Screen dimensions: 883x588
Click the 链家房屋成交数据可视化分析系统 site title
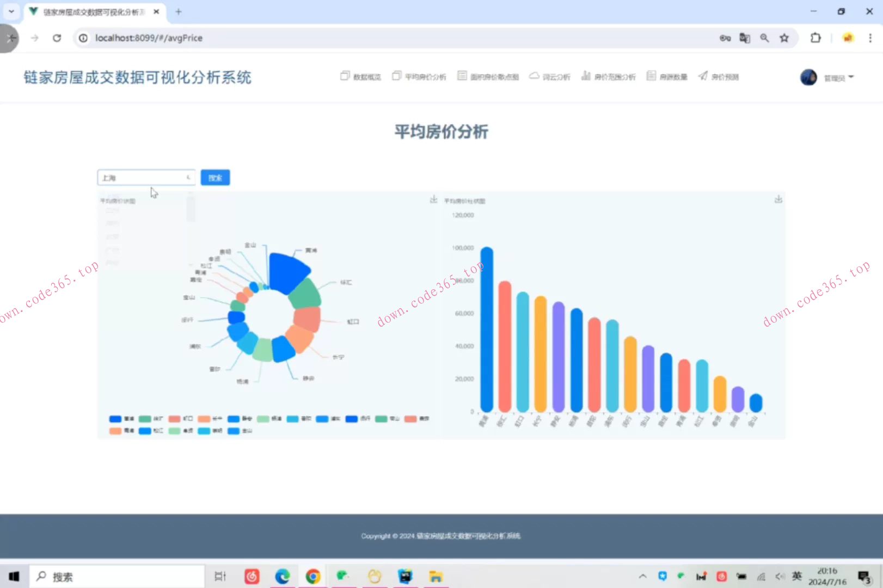click(x=137, y=77)
